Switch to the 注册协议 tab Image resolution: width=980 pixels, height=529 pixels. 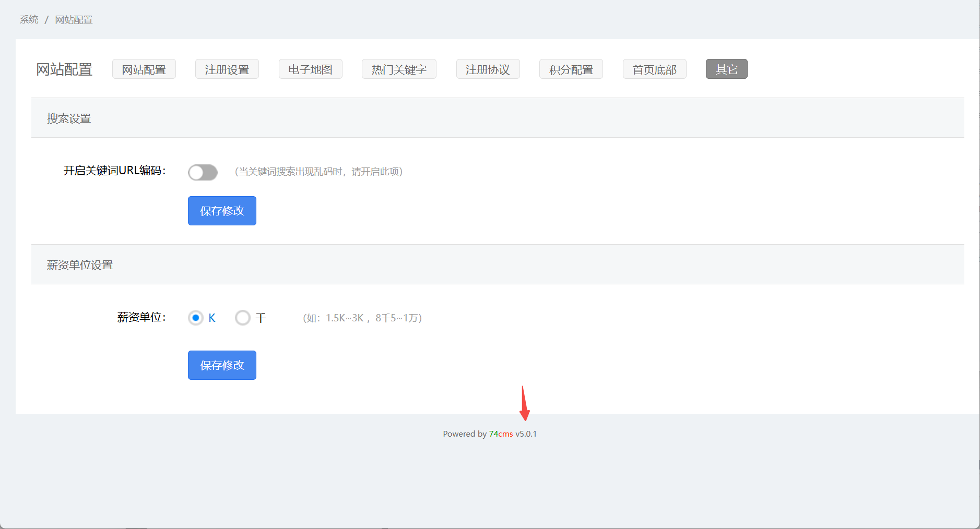click(x=488, y=69)
